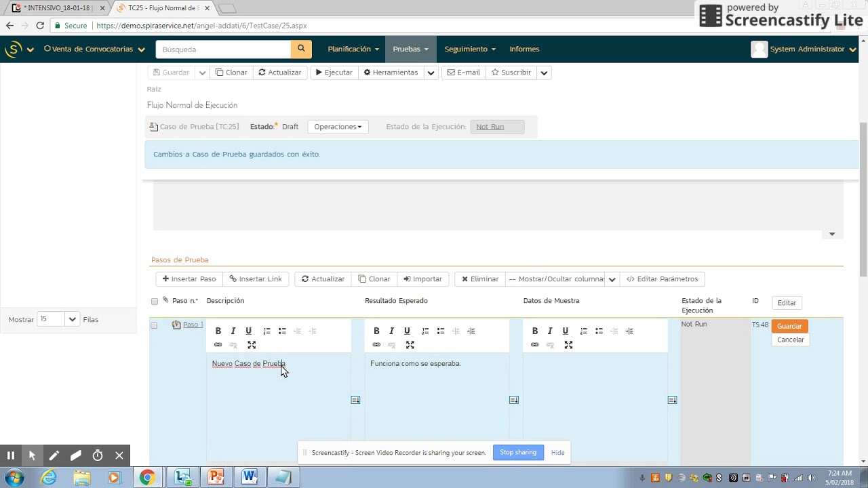Click resize handle icon of Descripción editor
The image size is (868, 488).
[355, 400]
